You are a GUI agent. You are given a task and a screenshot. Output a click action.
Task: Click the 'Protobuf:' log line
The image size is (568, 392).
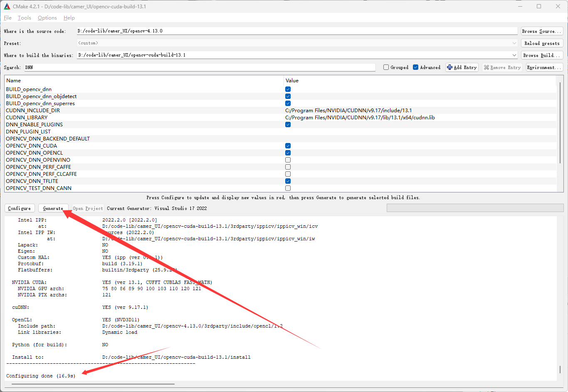tap(31, 264)
